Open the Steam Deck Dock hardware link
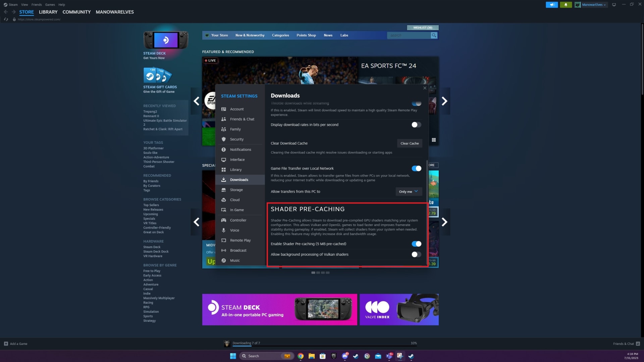Screen dimensions: 644x362 pyautogui.click(x=156, y=252)
